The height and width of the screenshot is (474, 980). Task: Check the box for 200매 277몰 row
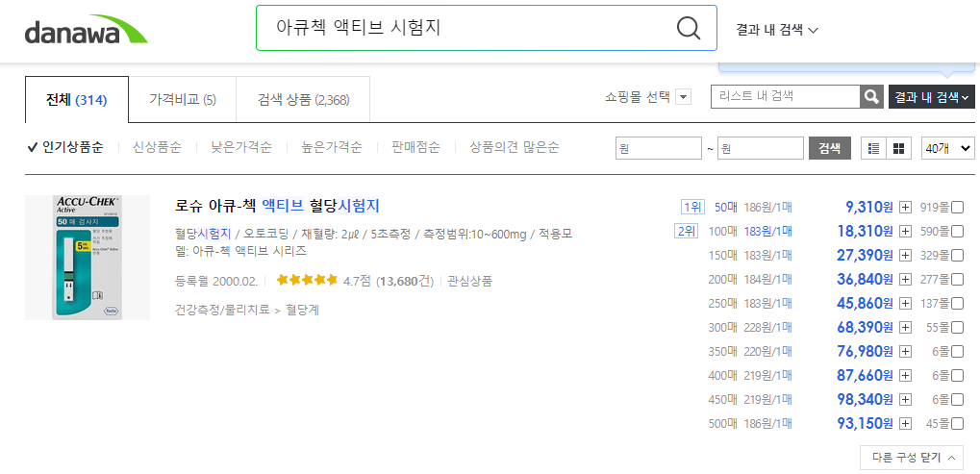(957, 279)
